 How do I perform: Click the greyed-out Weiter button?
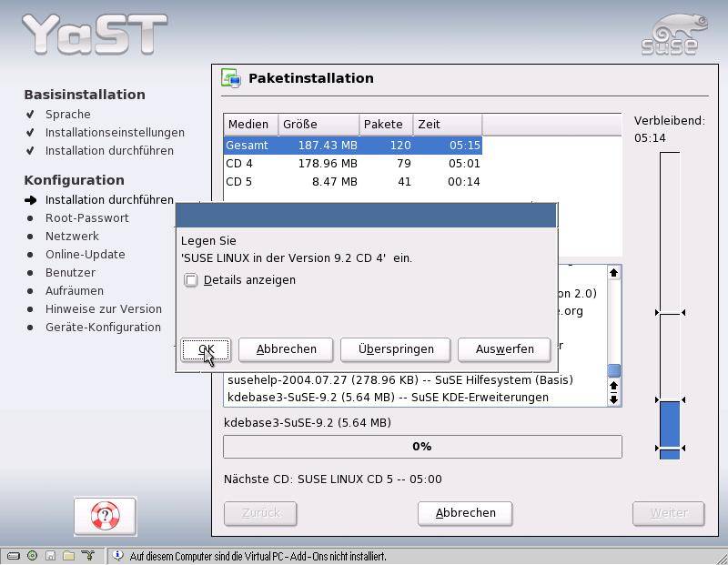point(669,513)
